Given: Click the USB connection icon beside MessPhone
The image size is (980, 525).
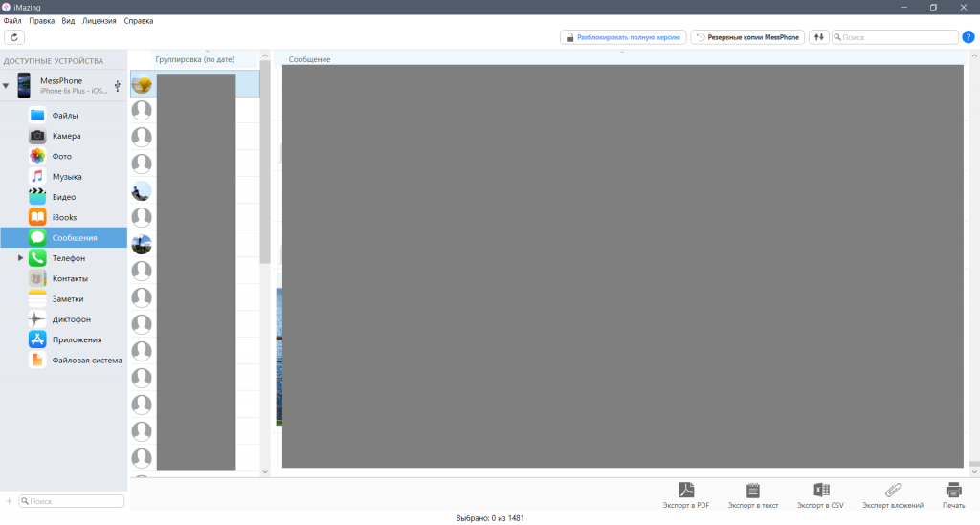Looking at the screenshot, I should [117, 85].
